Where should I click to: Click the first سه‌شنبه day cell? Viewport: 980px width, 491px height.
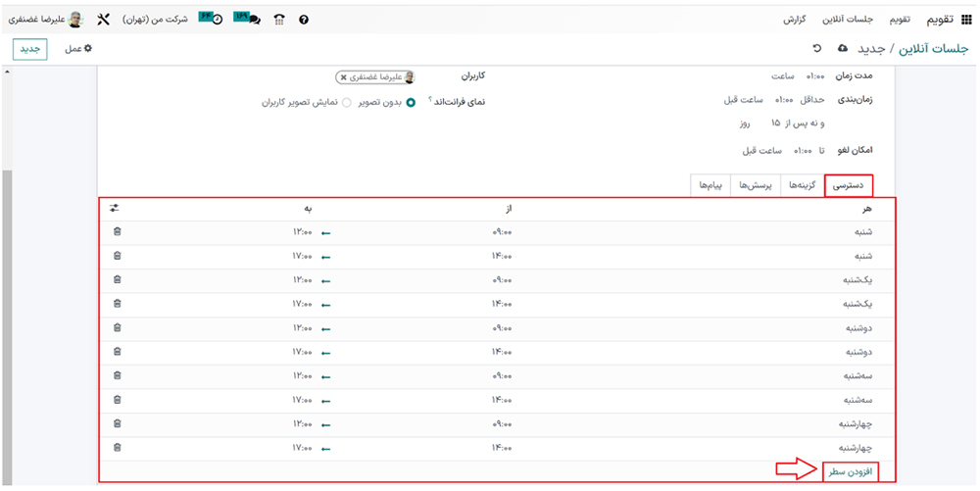(x=858, y=376)
